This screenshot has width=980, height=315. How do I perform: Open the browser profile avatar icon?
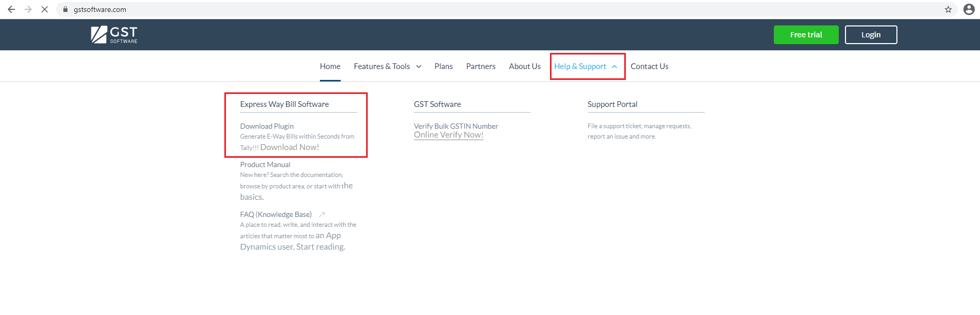click(x=969, y=9)
